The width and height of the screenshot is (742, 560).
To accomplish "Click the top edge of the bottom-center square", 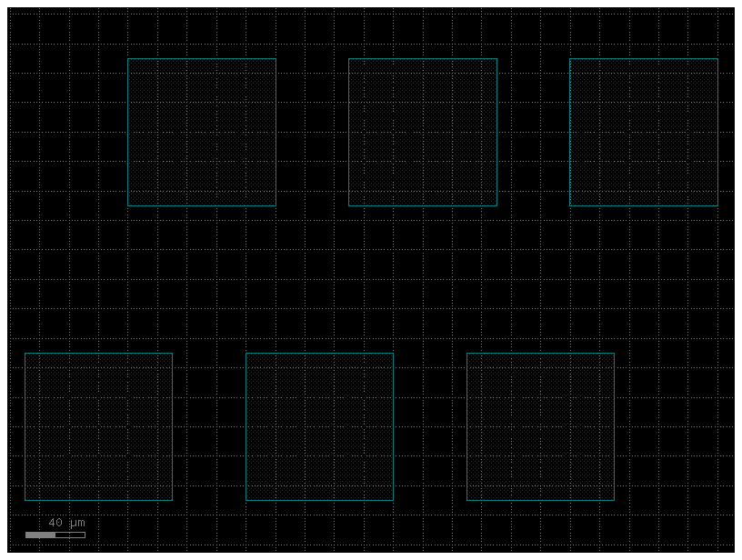I will coord(319,352).
